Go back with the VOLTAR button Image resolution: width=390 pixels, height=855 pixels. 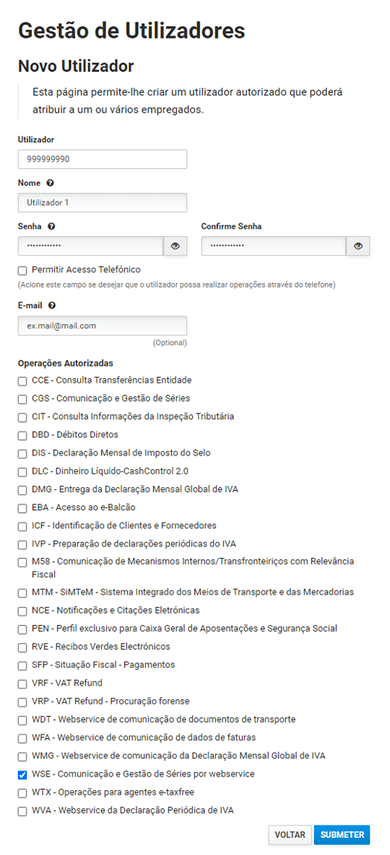point(290,835)
